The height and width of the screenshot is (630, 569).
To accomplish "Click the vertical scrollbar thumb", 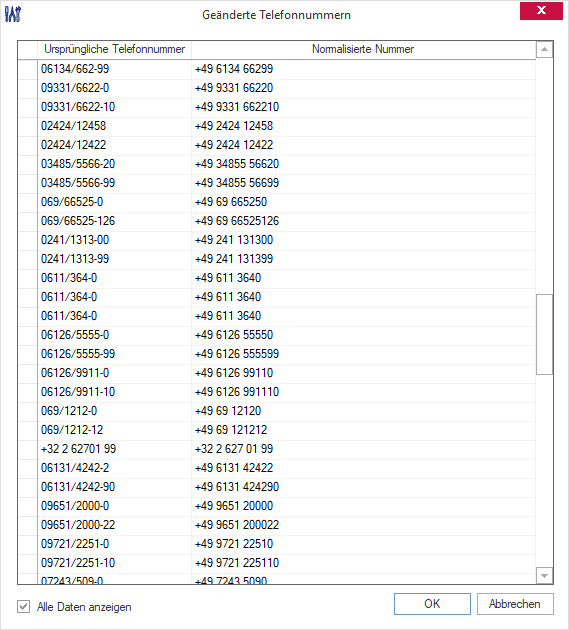I will [544, 334].
